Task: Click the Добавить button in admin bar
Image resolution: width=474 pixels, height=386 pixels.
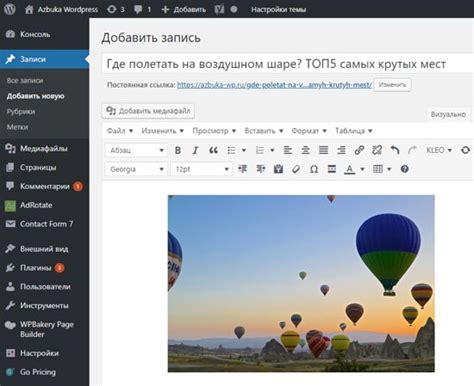Action: 183,9
